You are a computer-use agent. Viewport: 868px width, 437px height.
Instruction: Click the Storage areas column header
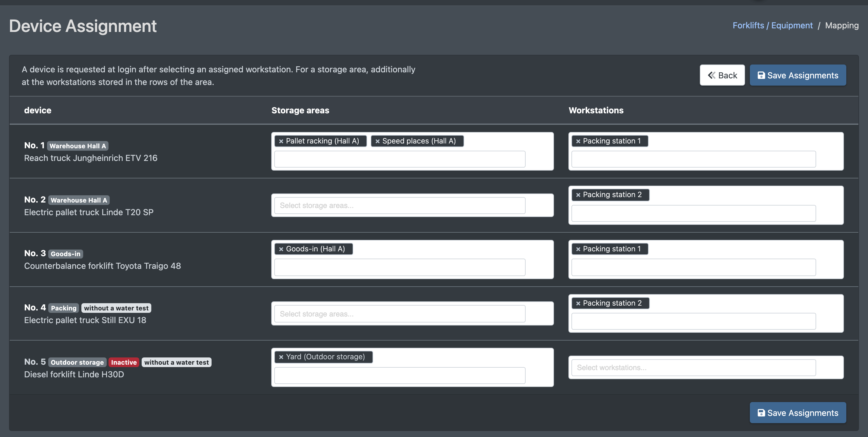coord(300,110)
